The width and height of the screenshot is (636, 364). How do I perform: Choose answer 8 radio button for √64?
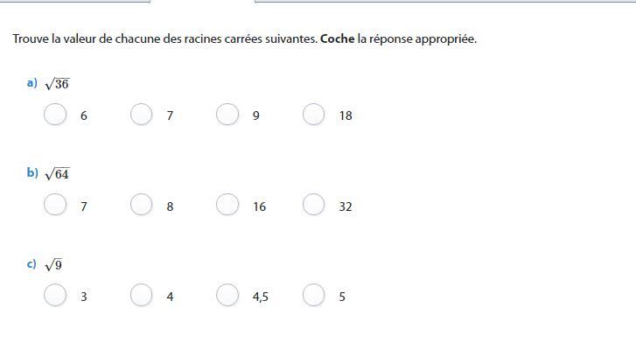click(141, 204)
